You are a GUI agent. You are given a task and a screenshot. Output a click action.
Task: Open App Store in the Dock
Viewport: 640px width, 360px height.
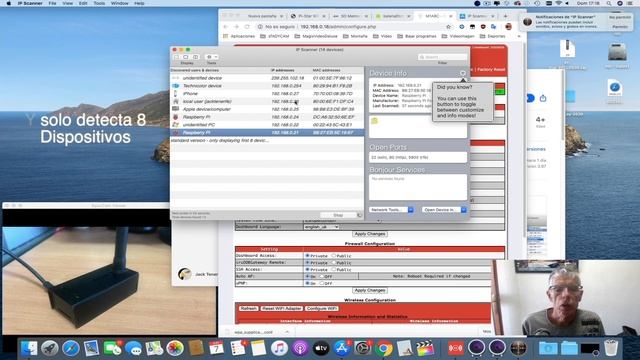(x=342, y=348)
